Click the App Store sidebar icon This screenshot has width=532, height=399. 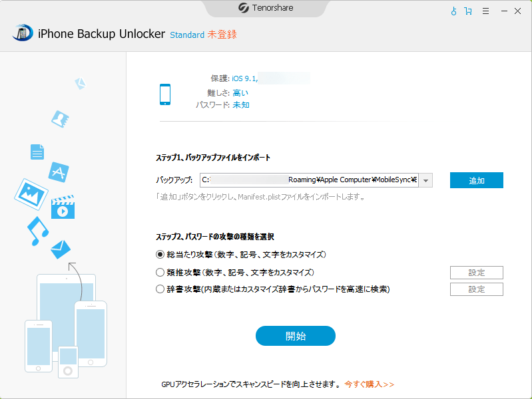(59, 172)
